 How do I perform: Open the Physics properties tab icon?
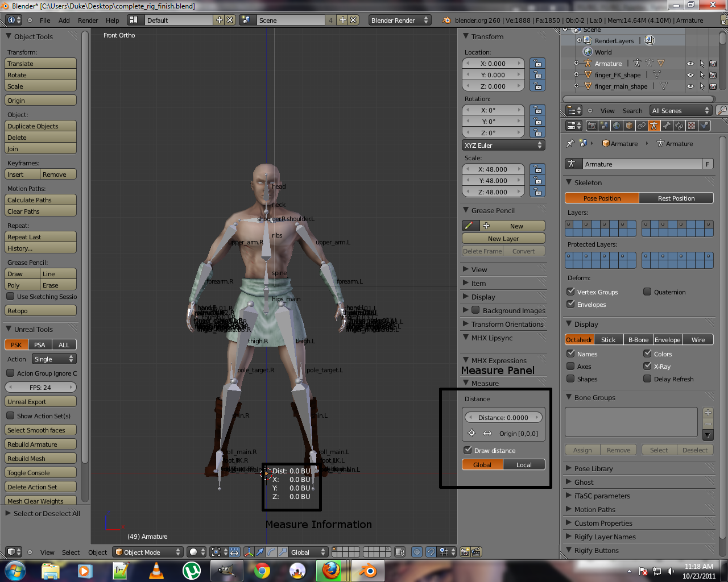pyautogui.click(x=704, y=126)
